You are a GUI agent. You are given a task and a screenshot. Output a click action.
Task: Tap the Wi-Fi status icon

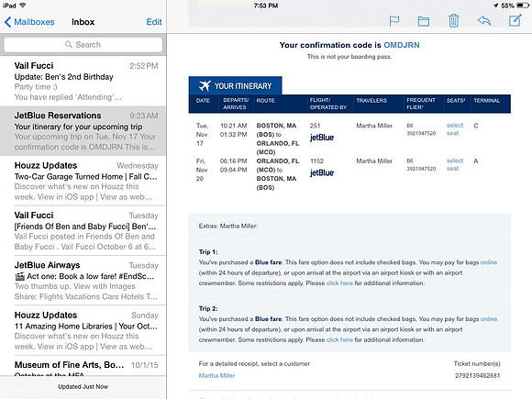tap(23, 6)
